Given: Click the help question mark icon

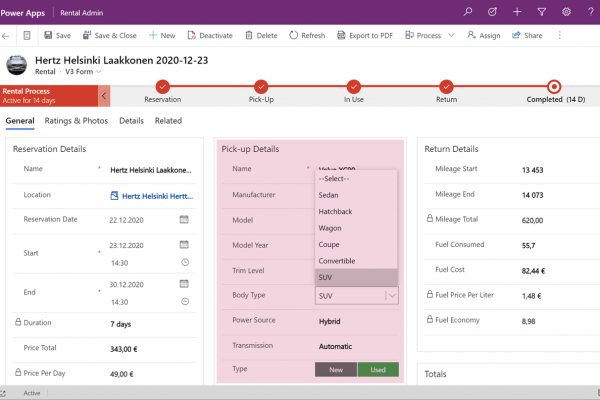Looking at the screenshot, I should click(591, 12).
